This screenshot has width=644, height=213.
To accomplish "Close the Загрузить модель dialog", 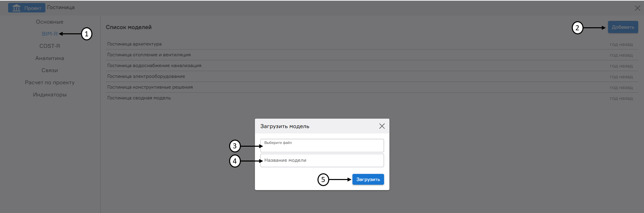I will coord(382,126).
